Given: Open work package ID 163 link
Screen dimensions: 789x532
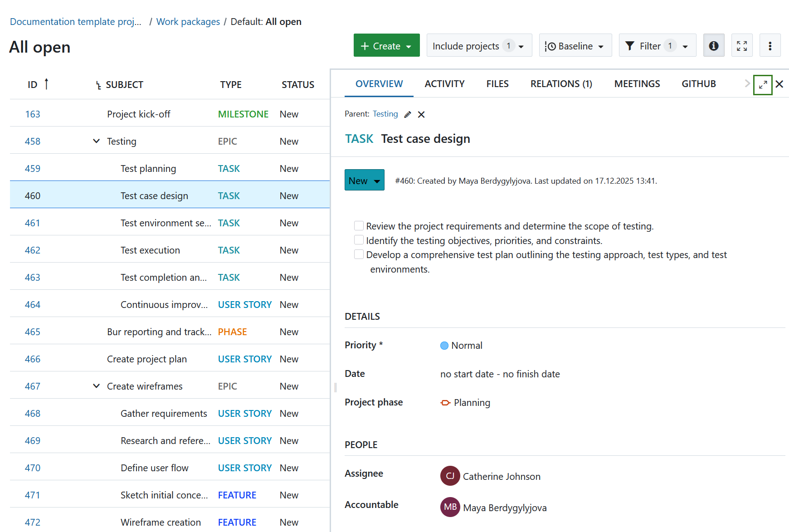Looking at the screenshot, I should coord(33,114).
